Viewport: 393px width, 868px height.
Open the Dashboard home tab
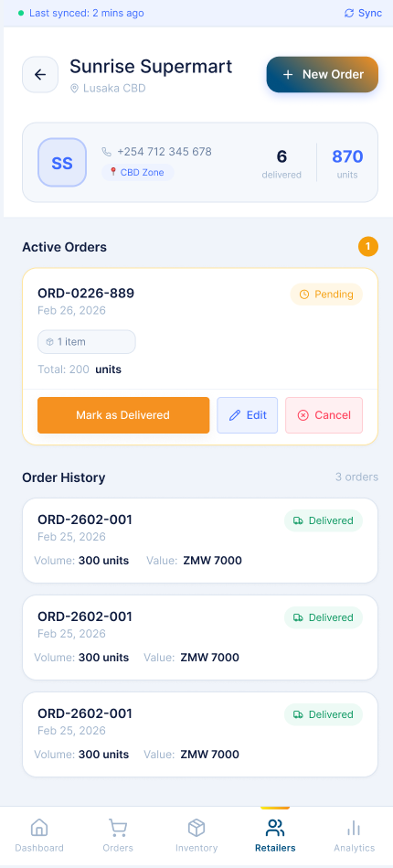[x=39, y=835]
